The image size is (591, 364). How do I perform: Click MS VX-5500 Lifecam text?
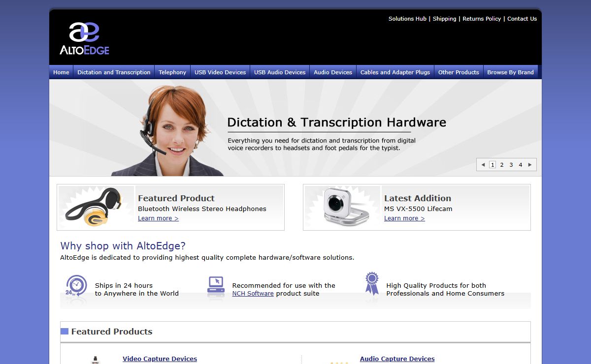coord(418,209)
